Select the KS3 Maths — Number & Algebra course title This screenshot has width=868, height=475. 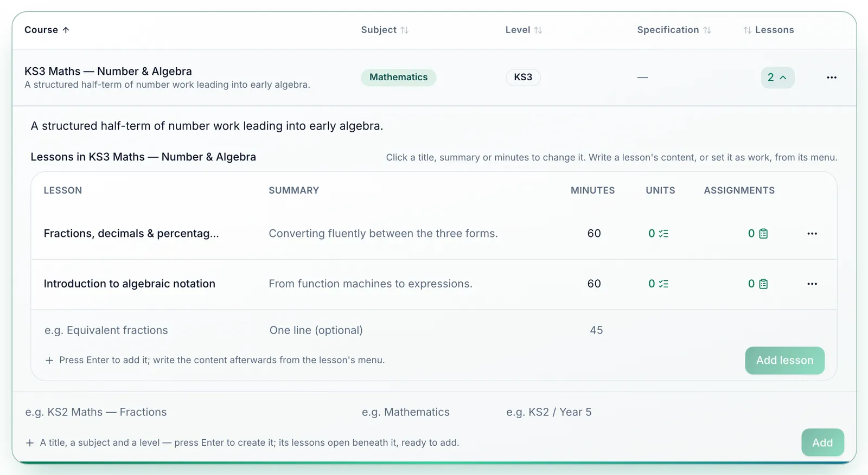108,72
